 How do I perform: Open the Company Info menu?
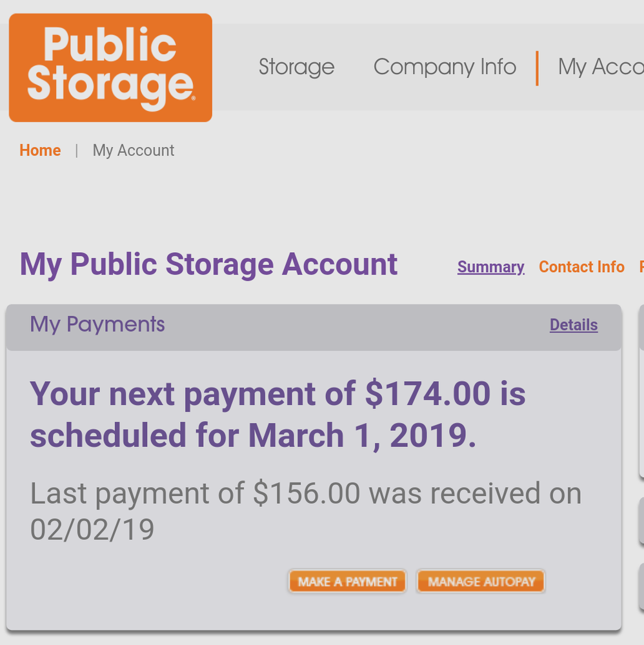445,67
